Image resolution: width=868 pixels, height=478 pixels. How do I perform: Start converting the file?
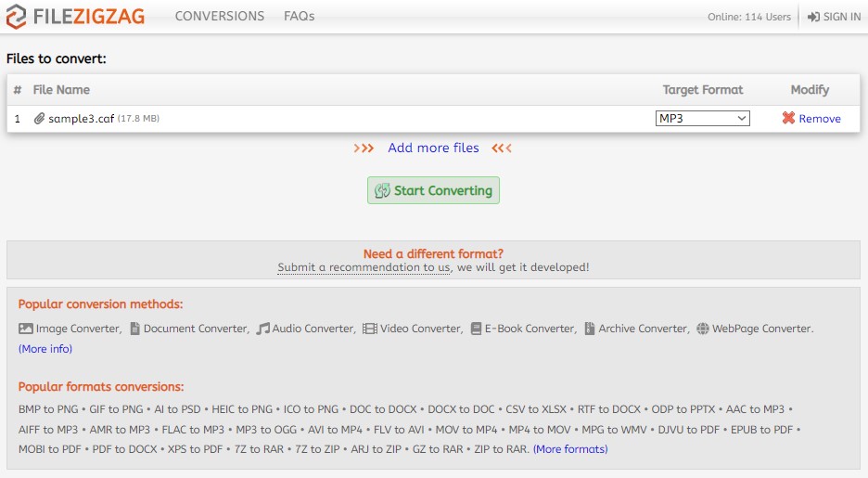(433, 190)
